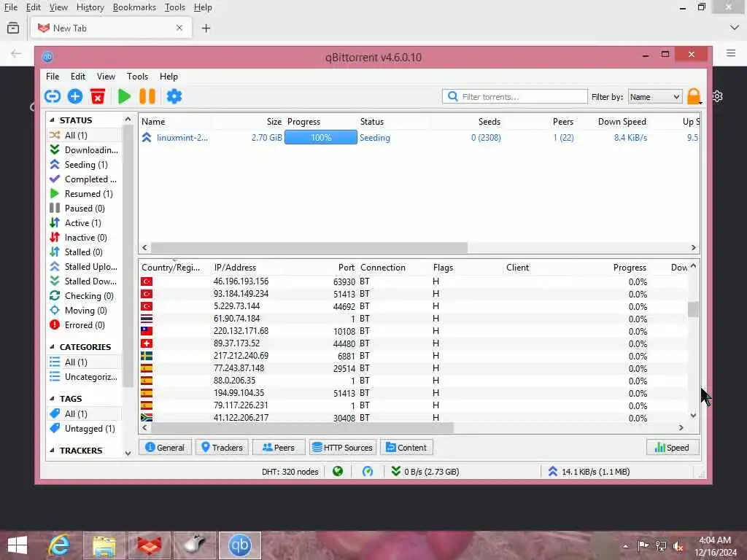Open File Explorer from the taskbar

(104, 545)
